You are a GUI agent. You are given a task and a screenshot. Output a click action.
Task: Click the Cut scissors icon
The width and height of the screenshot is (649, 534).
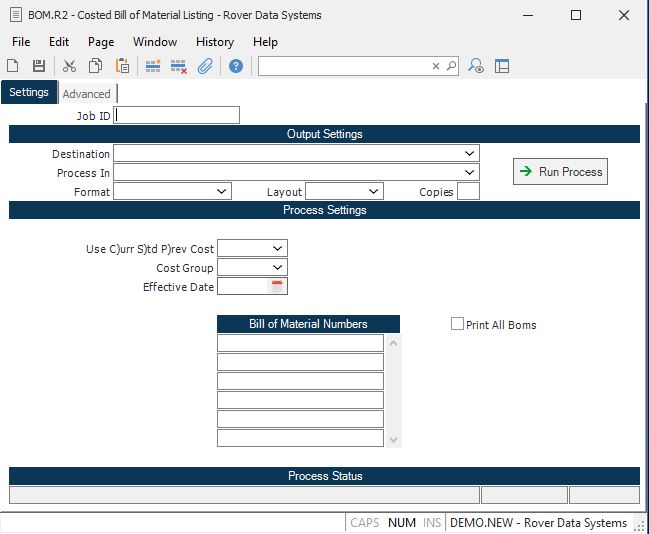(69, 66)
